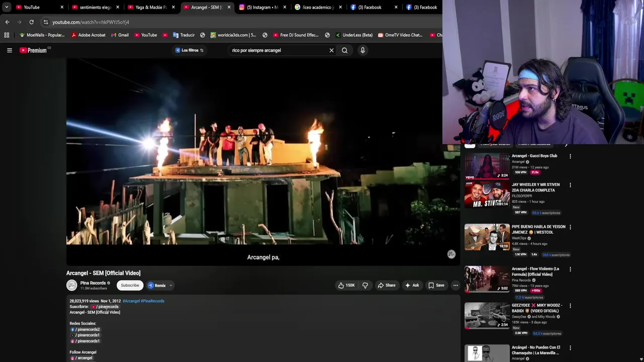
Task: Open the Pipe Bueno Westcol video thumbnail
Action: click(x=487, y=237)
